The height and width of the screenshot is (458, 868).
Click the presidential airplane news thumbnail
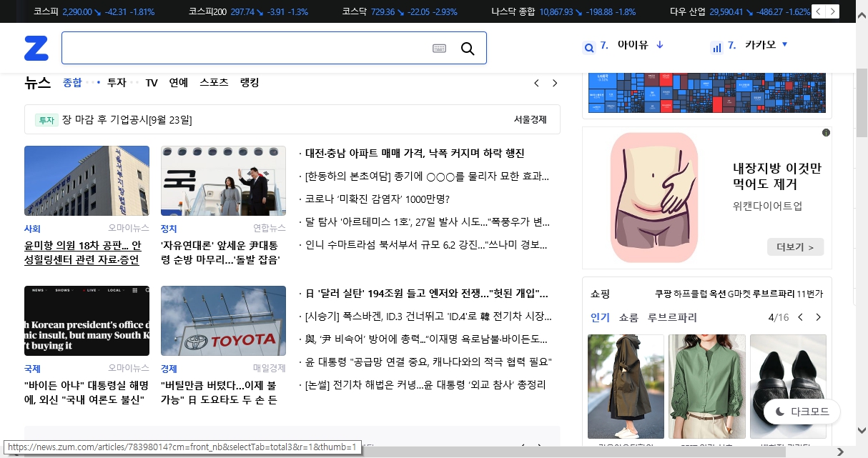223,181
